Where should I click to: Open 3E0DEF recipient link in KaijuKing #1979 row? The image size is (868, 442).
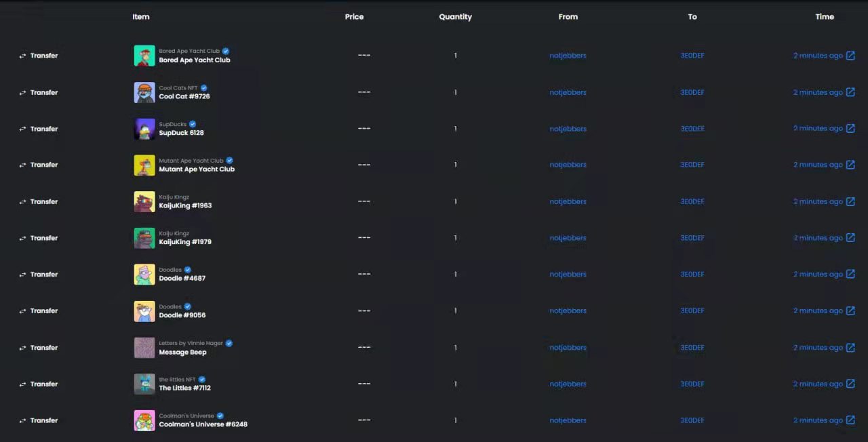tap(692, 238)
